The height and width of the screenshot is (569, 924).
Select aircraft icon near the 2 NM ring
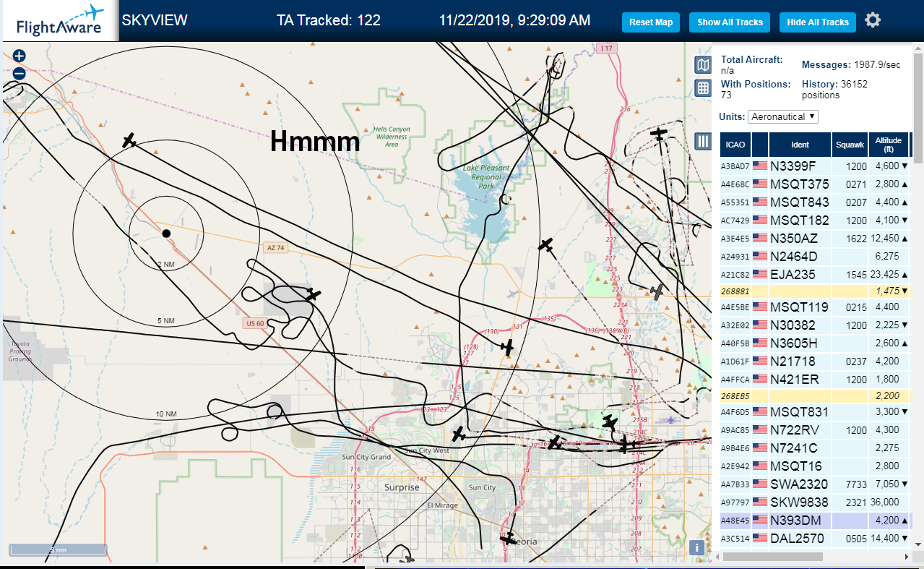click(129, 140)
